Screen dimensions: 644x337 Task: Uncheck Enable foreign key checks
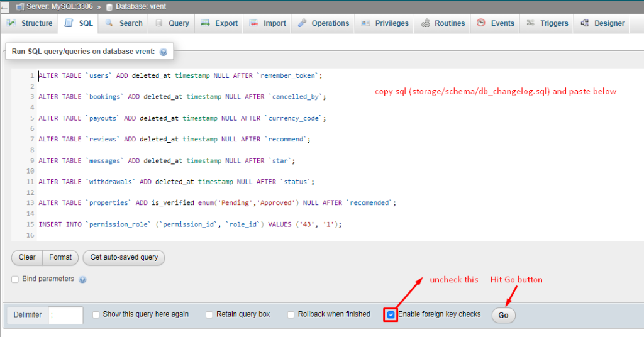[x=391, y=314]
